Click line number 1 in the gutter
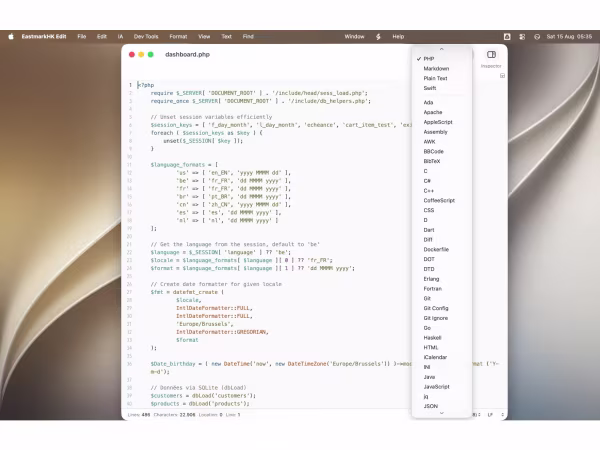 pyautogui.click(x=130, y=85)
